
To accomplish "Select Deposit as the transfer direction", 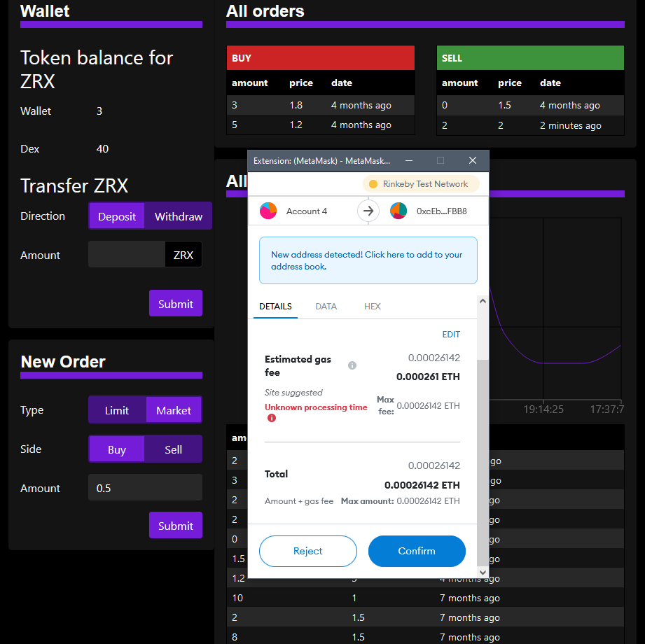I will 117,216.
